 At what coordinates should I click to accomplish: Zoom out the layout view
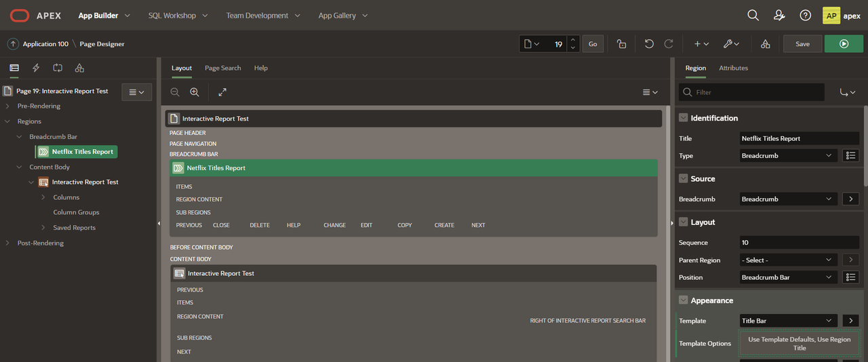(x=175, y=92)
